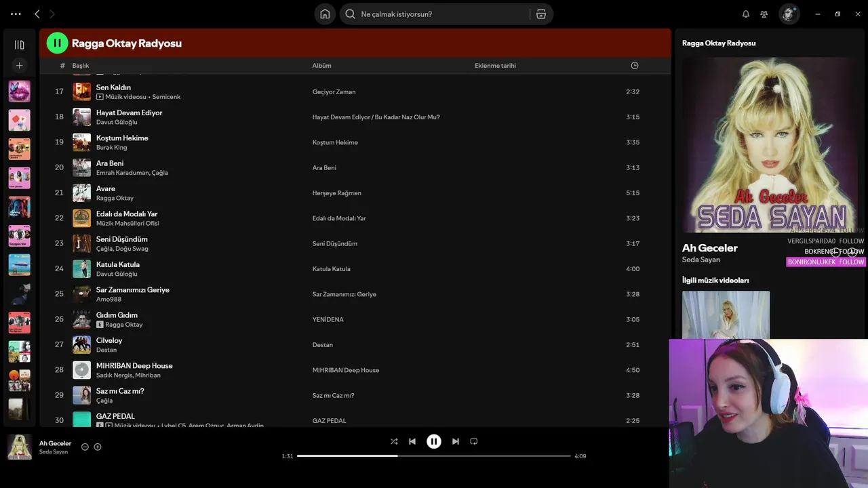
Task: Select Saz mı Caz mı? track title
Action: coord(120,391)
